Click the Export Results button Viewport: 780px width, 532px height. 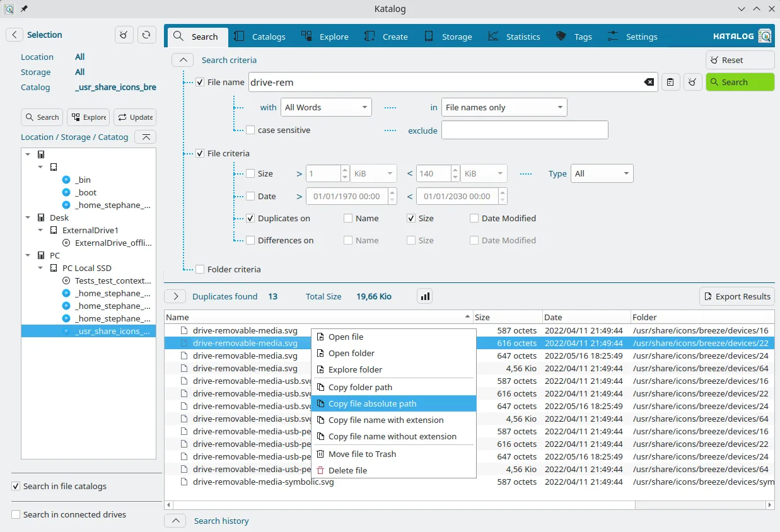coord(736,296)
